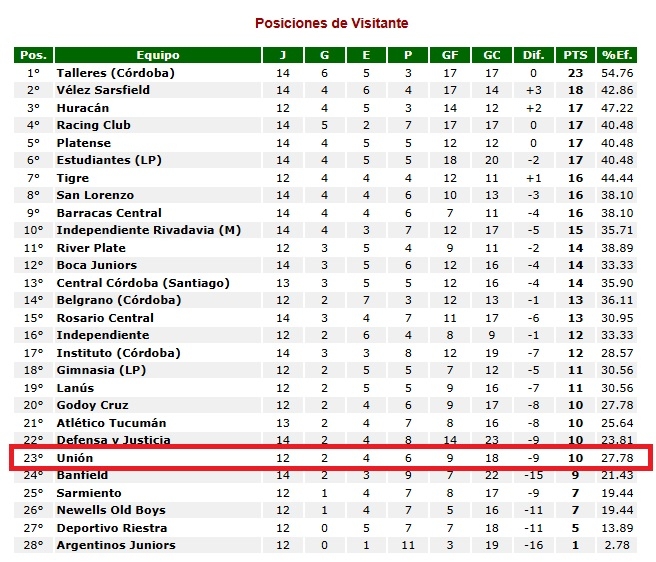Click Newells Old Boys team name
656x562 pixels.
(x=110, y=510)
